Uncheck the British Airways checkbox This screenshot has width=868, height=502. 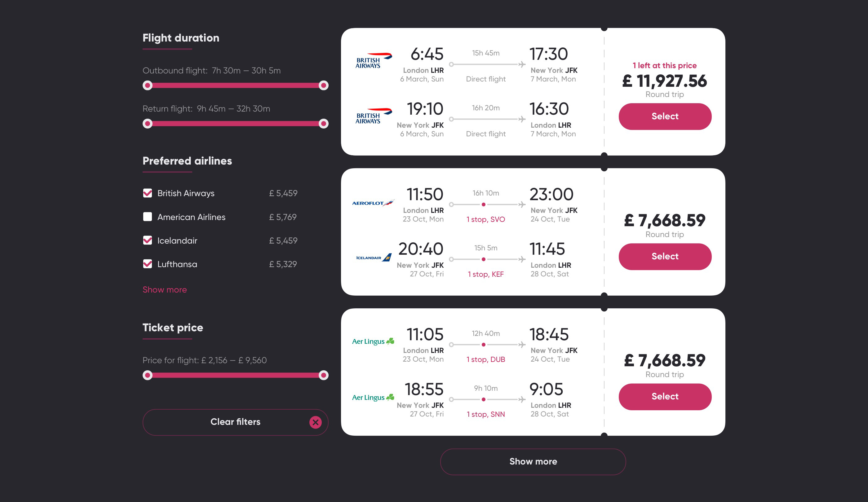[148, 193]
